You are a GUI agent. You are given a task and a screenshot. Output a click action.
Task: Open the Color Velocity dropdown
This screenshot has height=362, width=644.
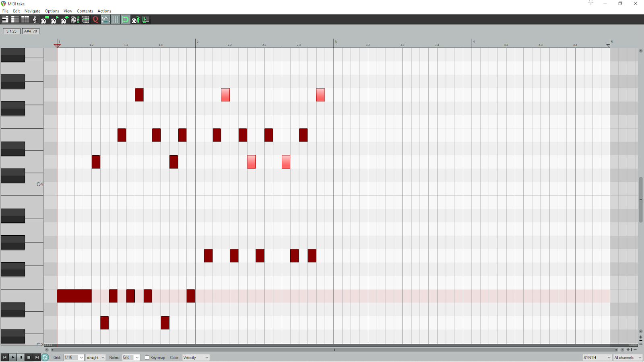tap(196, 358)
